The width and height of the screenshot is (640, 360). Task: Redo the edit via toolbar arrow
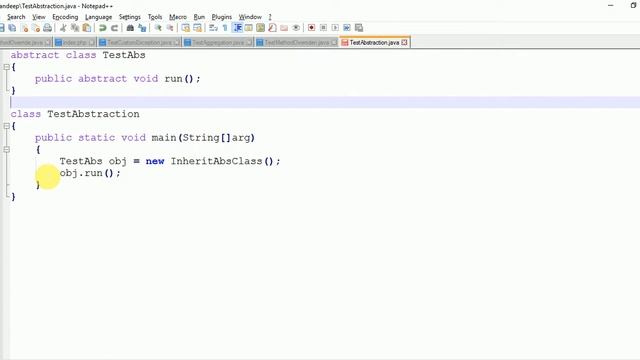114,28
